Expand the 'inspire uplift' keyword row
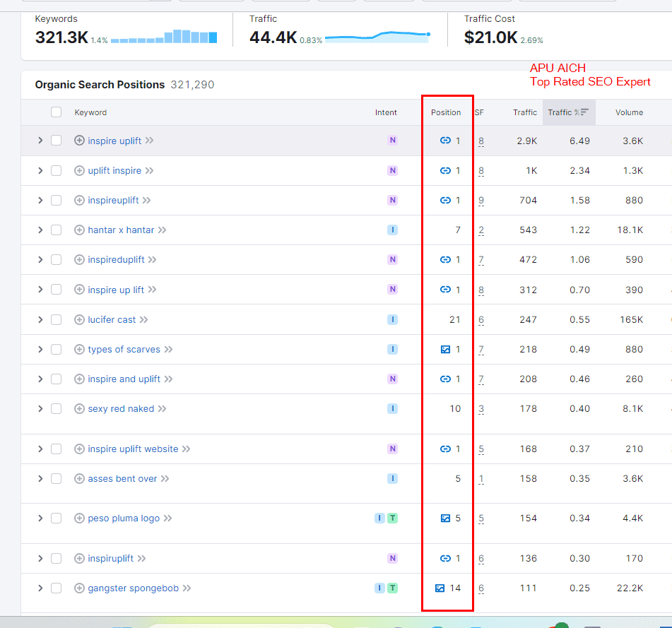672x628 pixels. click(x=40, y=141)
